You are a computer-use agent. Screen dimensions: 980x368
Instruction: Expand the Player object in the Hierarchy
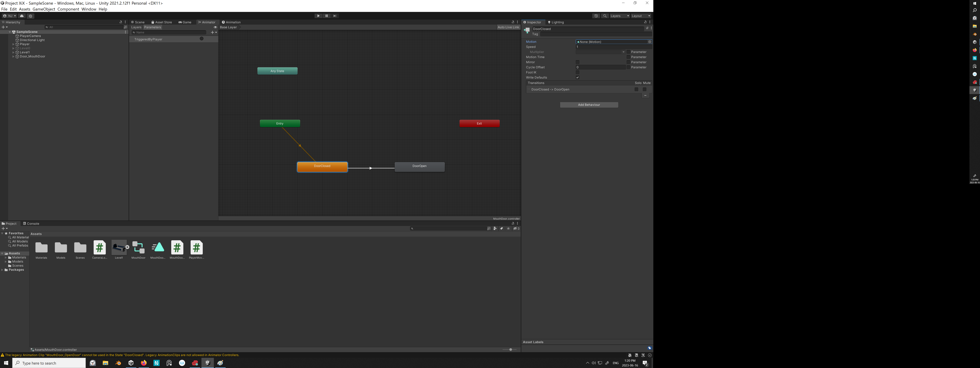pos(13,44)
